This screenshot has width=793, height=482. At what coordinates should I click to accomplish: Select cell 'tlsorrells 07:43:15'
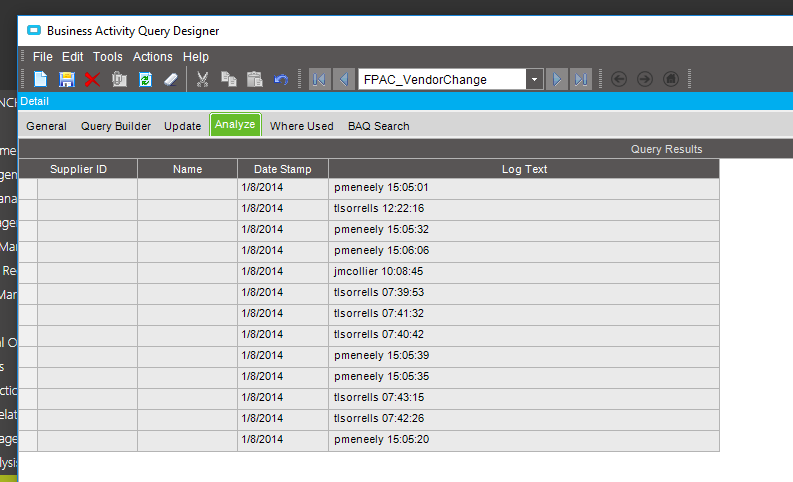click(524, 398)
